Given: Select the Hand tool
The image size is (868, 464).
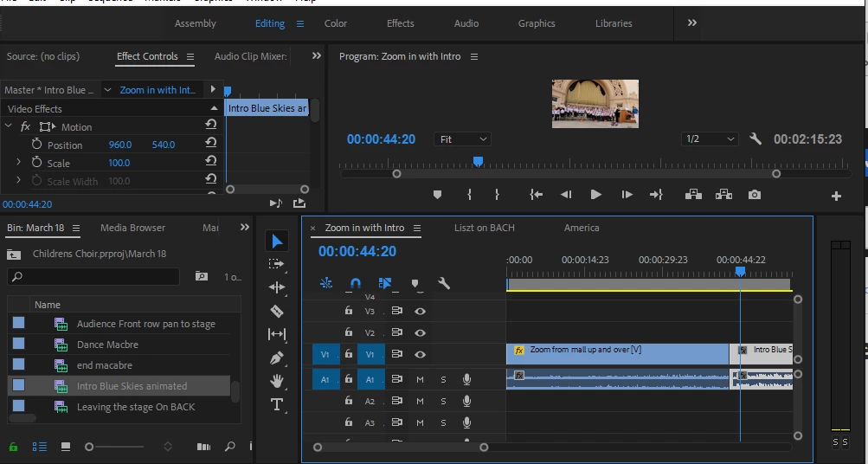Looking at the screenshot, I should [x=277, y=381].
